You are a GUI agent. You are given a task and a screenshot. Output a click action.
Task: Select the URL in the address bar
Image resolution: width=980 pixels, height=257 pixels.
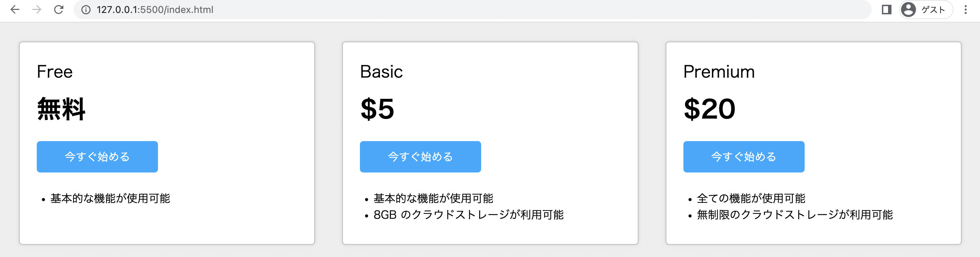(x=155, y=10)
